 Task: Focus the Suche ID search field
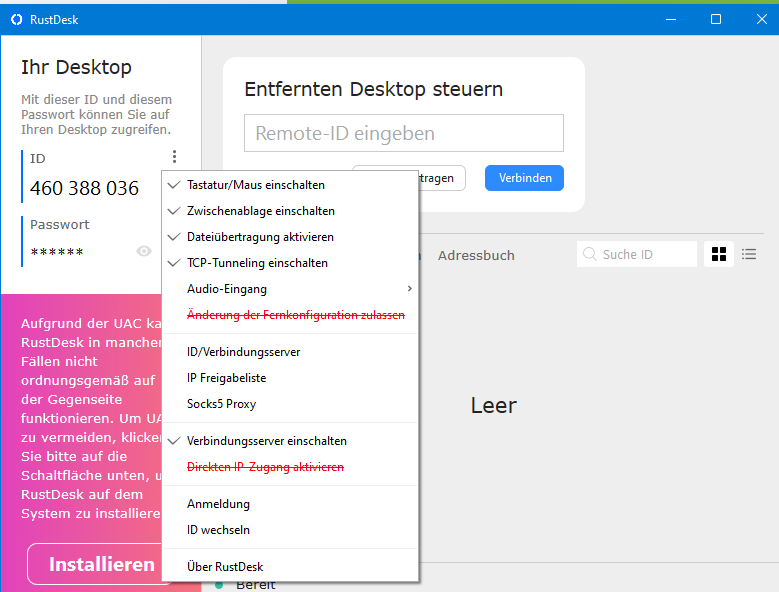636,254
